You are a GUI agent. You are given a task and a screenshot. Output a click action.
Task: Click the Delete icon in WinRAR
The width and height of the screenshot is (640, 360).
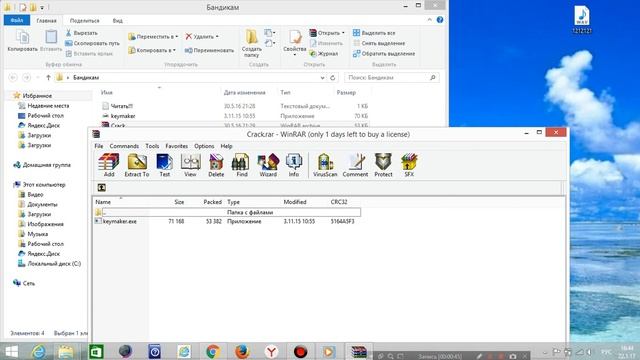click(x=216, y=165)
